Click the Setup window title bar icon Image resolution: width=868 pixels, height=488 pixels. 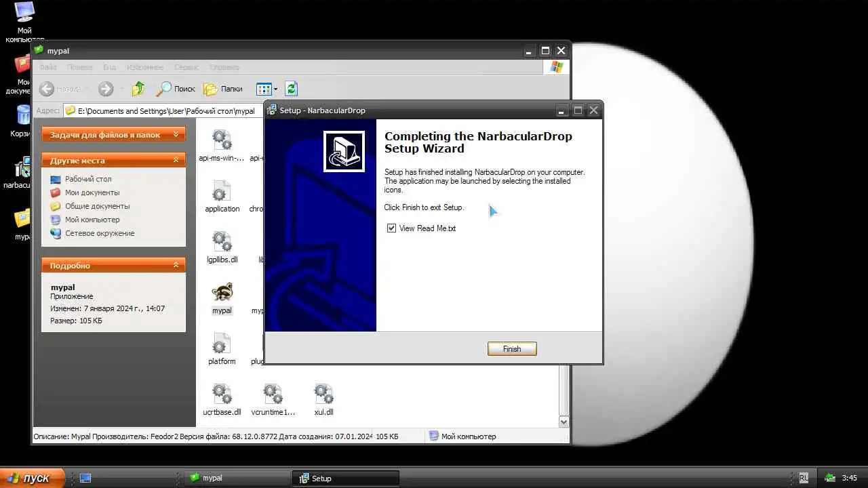(272, 110)
